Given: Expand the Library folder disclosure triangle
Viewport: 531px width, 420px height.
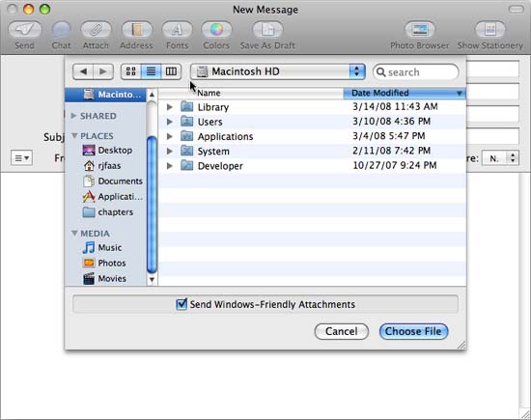Looking at the screenshot, I should pyautogui.click(x=170, y=107).
